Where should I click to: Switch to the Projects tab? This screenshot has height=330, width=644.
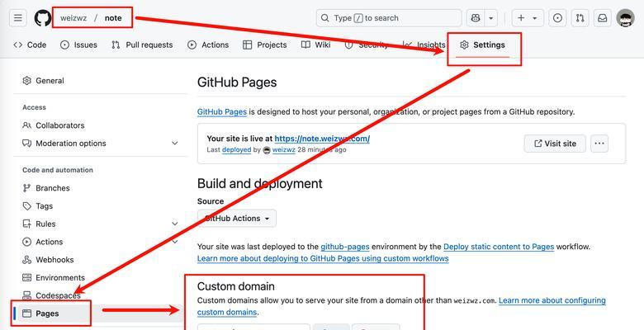point(264,45)
